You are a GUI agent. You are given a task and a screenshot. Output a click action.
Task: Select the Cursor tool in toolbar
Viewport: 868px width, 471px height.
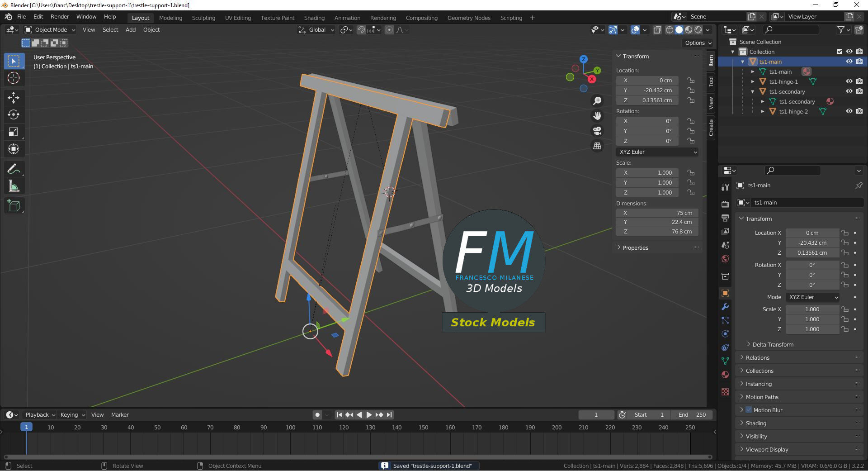tap(14, 78)
